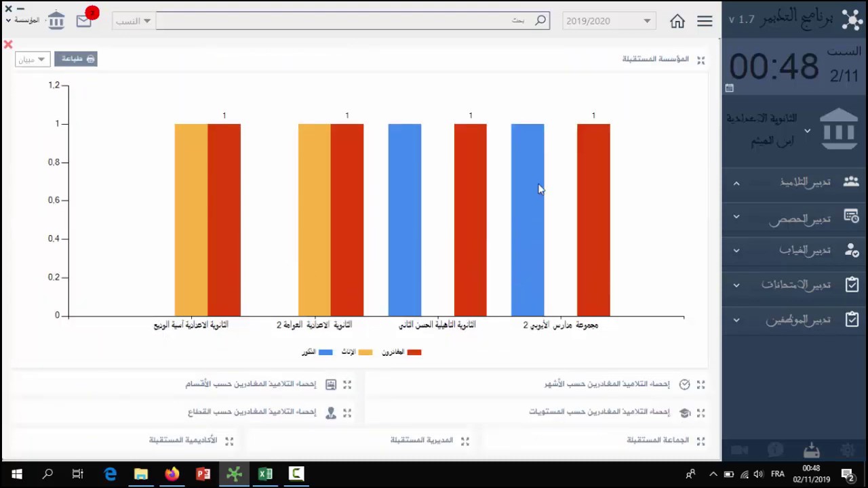Click orange bar for الثانوية الاعدادية العوامة 2
The width and height of the screenshot is (868, 488).
tap(315, 220)
